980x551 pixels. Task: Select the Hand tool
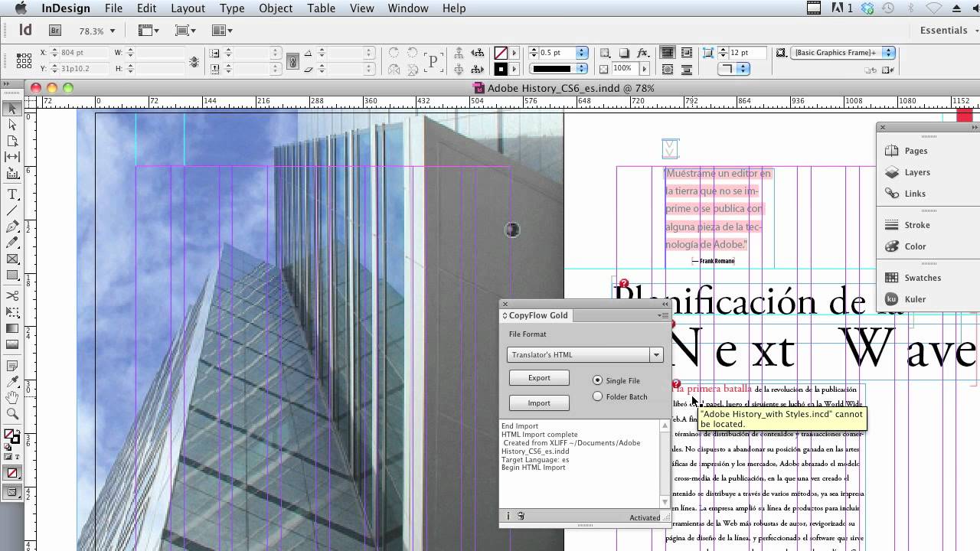[x=12, y=398]
